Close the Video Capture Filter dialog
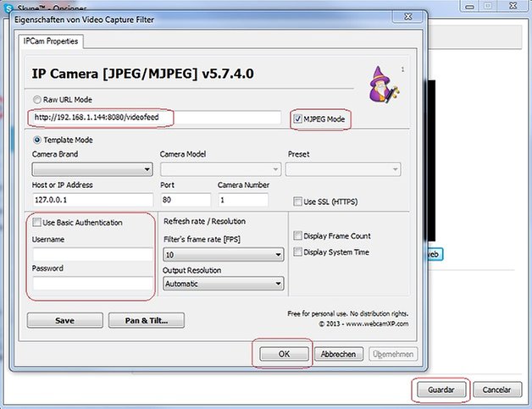The height and width of the screenshot is (409, 532). [408, 16]
